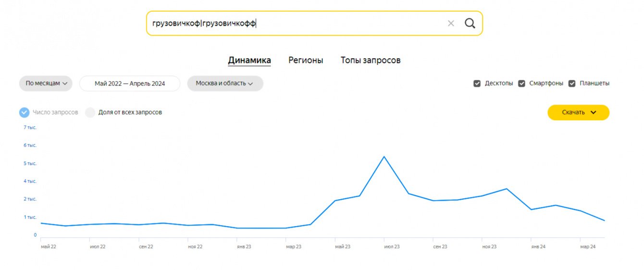Image resolution: width=644 pixels, height=270 pixels.
Task: Click inside the search query input field
Action: click(298, 23)
